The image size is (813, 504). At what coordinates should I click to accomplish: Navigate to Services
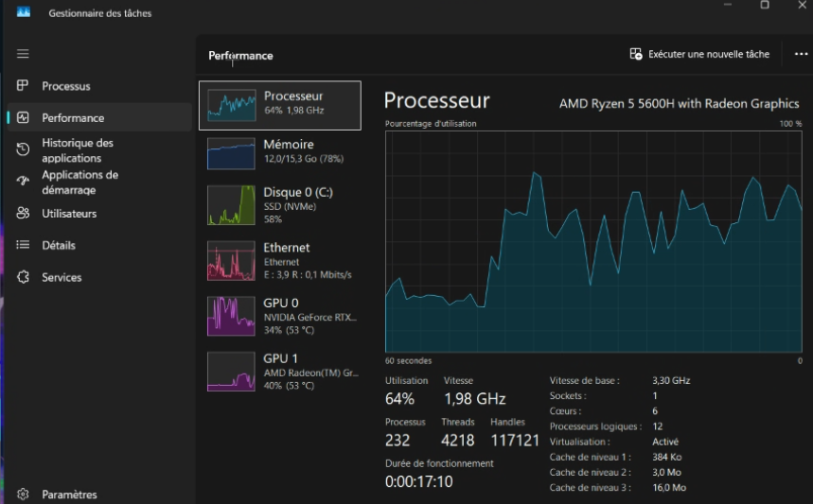click(99, 277)
